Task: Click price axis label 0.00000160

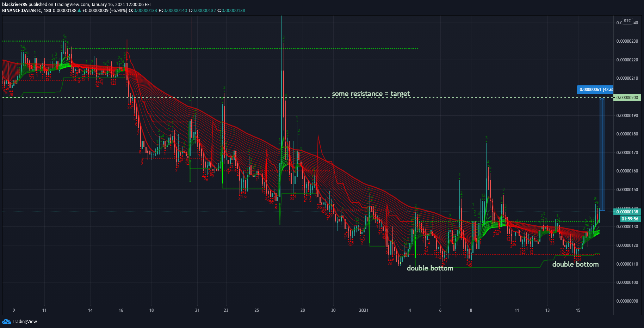Action: (627, 171)
